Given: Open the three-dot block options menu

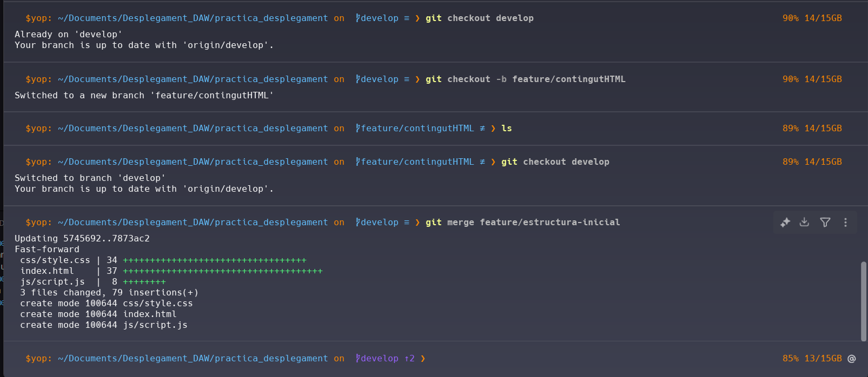Looking at the screenshot, I should tap(845, 223).
